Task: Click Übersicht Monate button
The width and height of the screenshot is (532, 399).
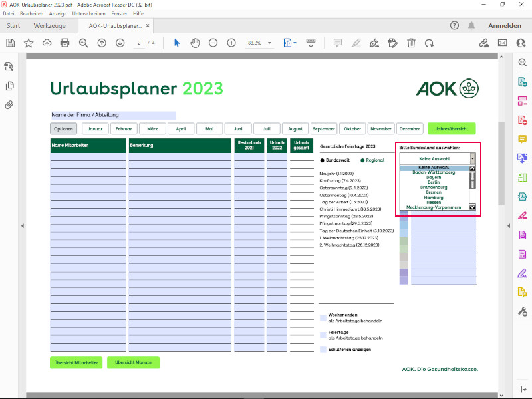Action: tap(133, 362)
